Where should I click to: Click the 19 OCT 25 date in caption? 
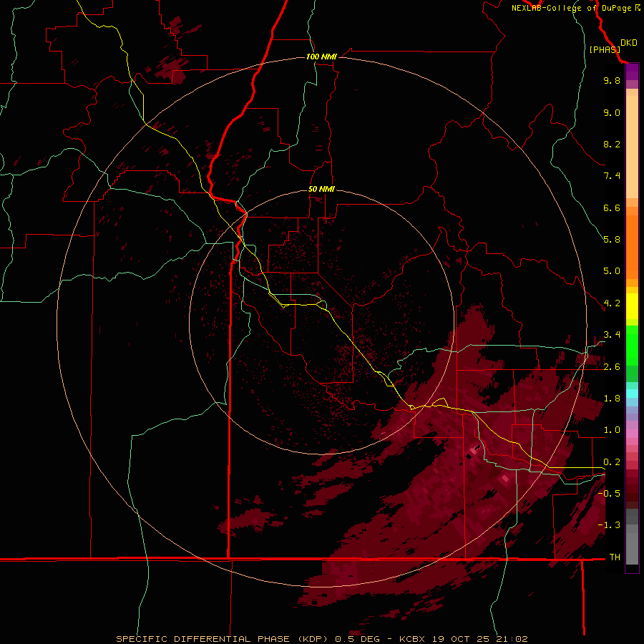point(460,639)
